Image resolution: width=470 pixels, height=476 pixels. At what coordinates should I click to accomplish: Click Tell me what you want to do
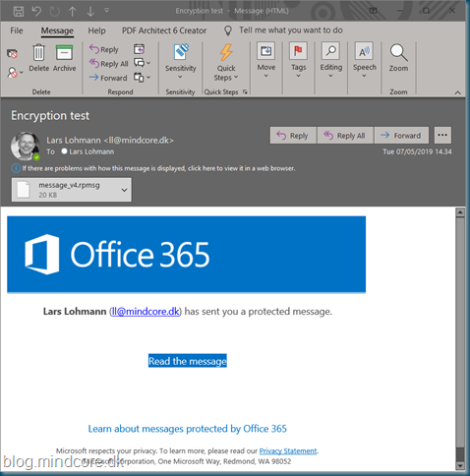(291, 30)
